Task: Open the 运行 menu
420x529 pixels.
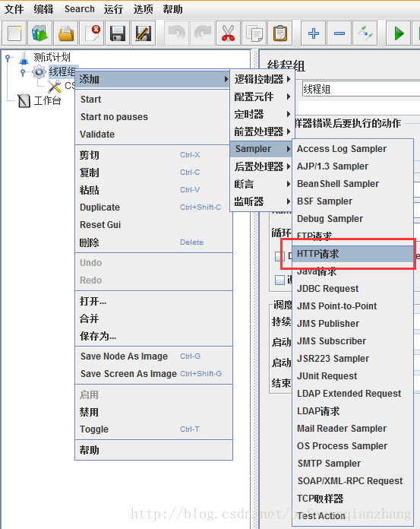Action: point(113,9)
